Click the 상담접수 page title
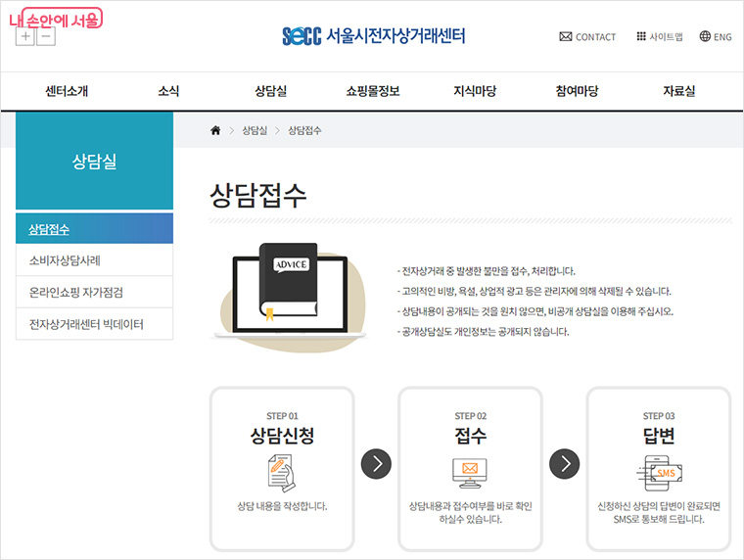744x560 pixels. (x=257, y=195)
